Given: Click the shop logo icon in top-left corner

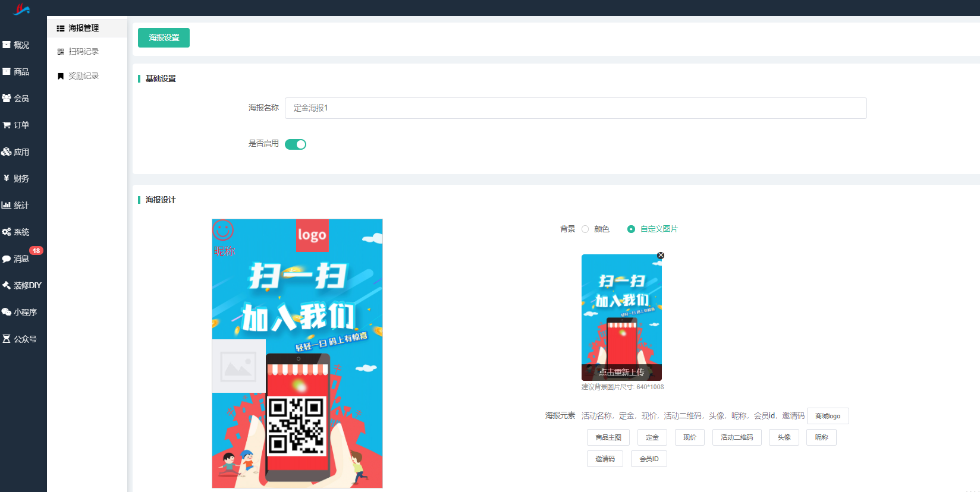Looking at the screenshot, I should click(21, 9).
